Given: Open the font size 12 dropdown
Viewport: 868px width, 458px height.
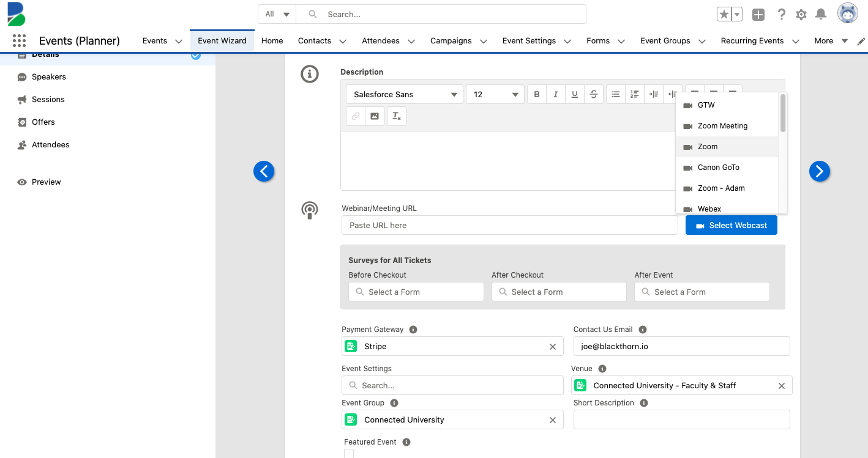Looking at the screenshot, I should point(495,94).
